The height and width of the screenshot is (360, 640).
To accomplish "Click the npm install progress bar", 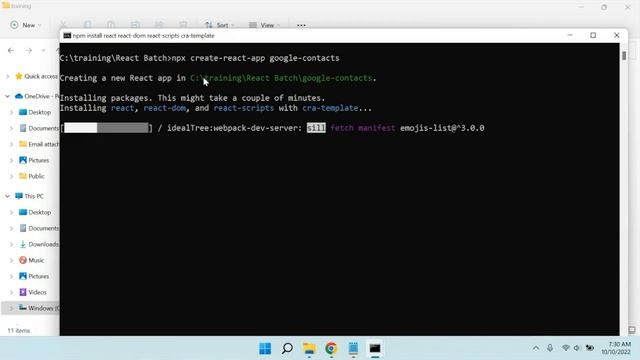I will pyautogui.click(x=107, y=128).
